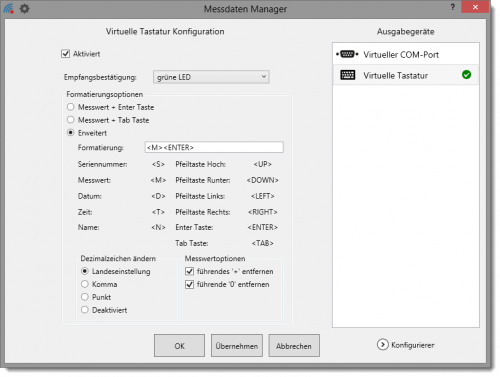Screen dimensions: 500x377
Task: Select Virtueller COM-Port in device list
Action: click(406, 54)
